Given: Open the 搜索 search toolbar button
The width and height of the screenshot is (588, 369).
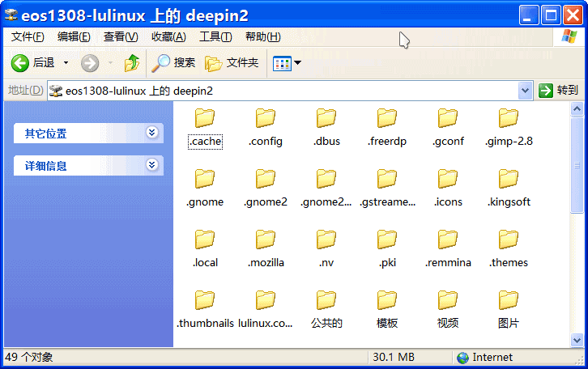Looking at the screenshot, I should pyautogui.click(x=173, y=62).
